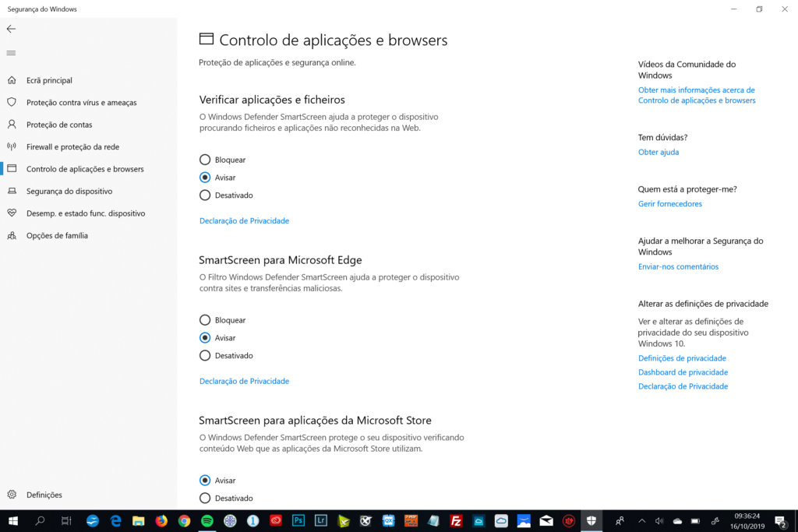The width and height of the screenshot is (798, 532).
Task: Click the Obter ajuda link
Action: point(659,152)
